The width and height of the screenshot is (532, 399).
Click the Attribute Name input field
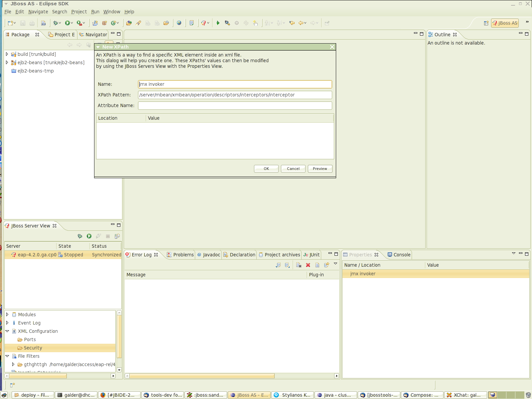[x=235, y=105]
